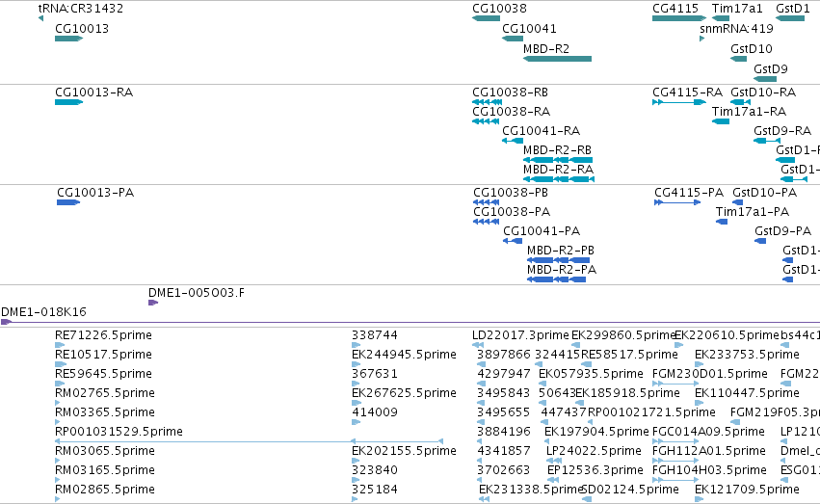The width and height of the screenshot is (820, 504).
Task: Select transcript CG10038-RB label
Action: click(x=510, y=93)
